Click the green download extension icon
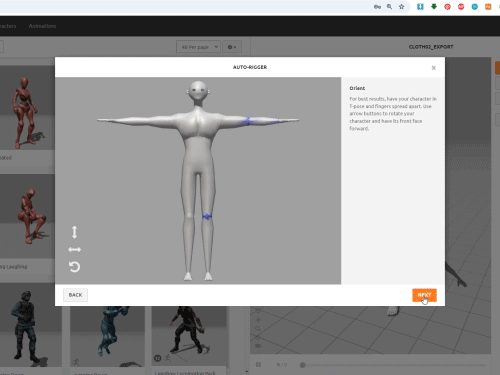 click(x=434, y=6)
